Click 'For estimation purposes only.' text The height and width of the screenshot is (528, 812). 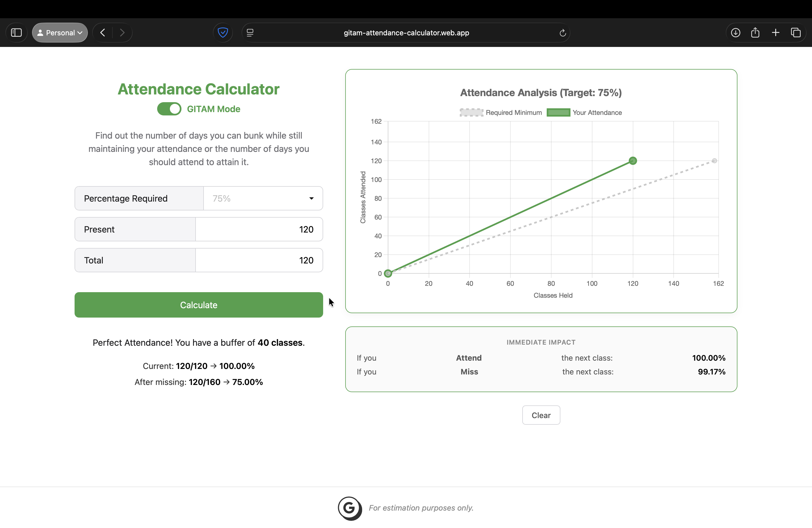coord(421,508)
